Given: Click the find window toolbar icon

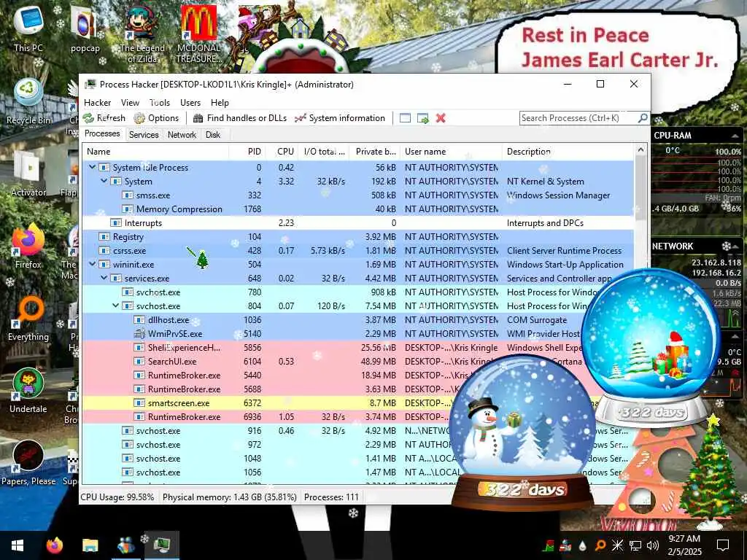Looking at the screenshot, I should [405, 118].
